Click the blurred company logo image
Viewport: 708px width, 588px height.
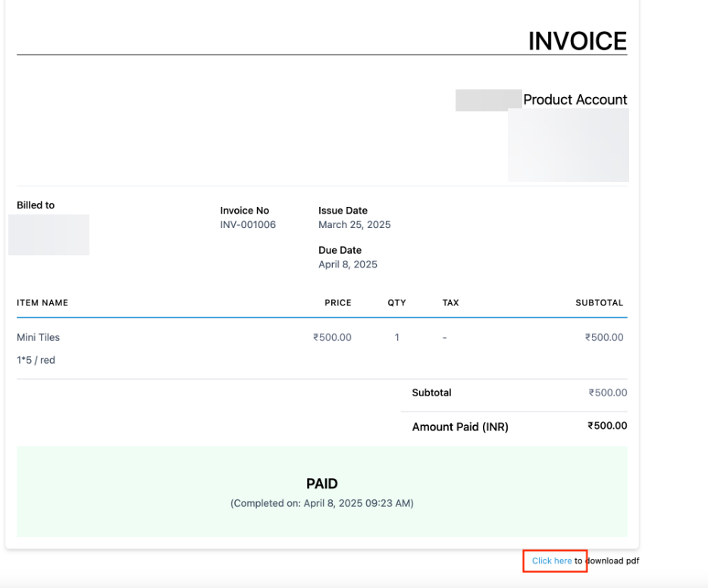coord(569,145)
